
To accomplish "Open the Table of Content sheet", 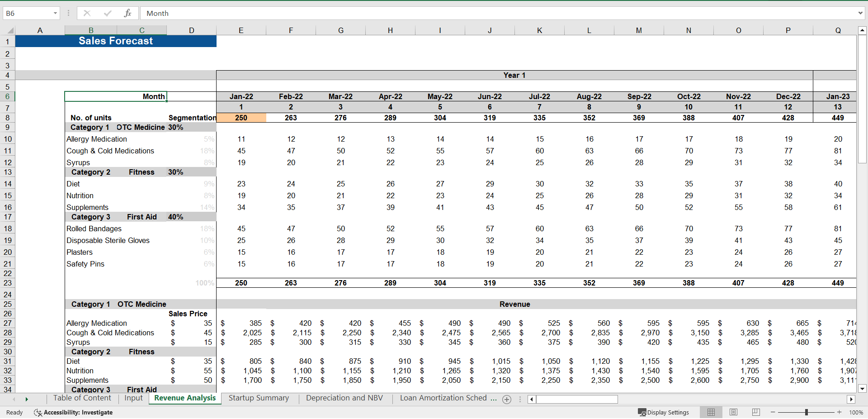I will click(82, 398).
